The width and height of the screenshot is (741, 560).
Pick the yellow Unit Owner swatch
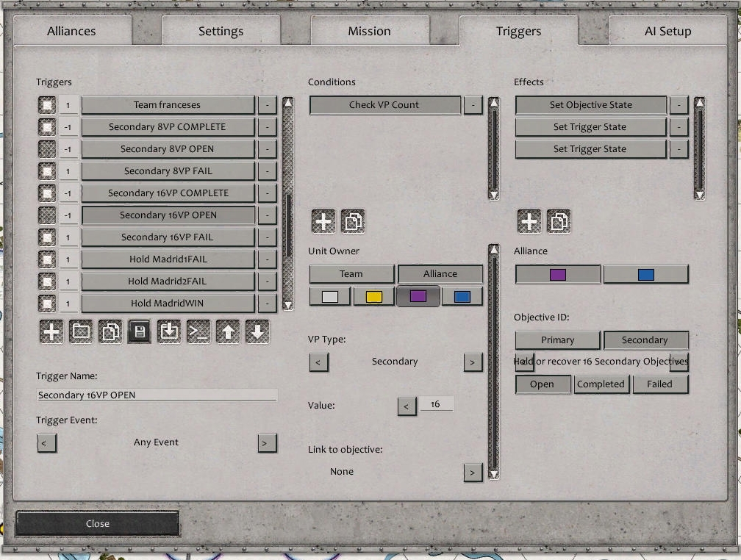pyautogui.click(x=373, y=297)
